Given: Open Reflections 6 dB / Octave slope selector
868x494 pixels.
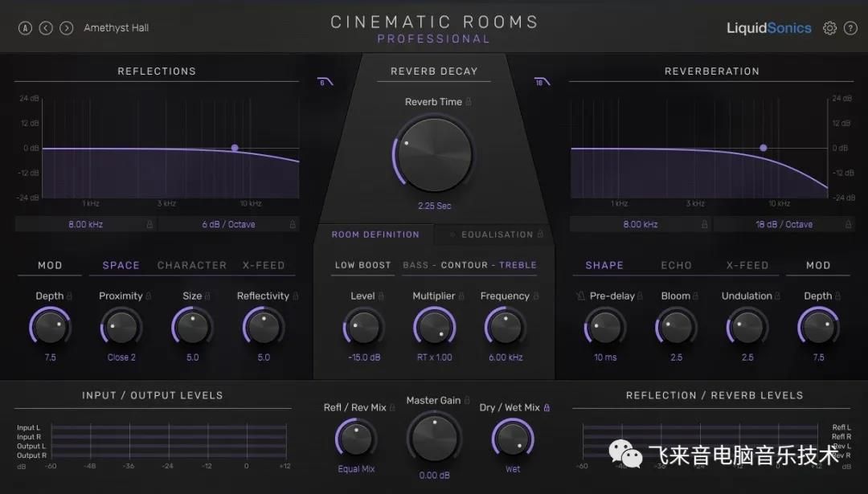Looking at the screenshot, I should click(x=228, y=224).
